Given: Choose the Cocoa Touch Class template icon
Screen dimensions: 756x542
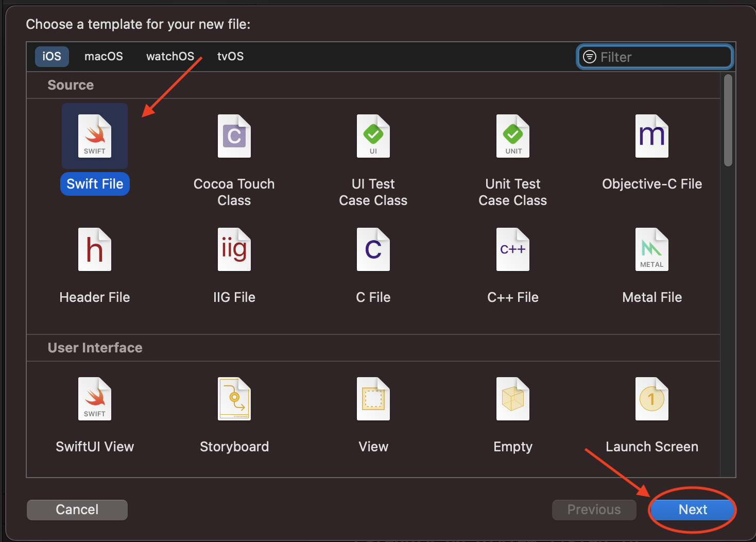Looking at the screenshot, I should (x=234, y=136).
